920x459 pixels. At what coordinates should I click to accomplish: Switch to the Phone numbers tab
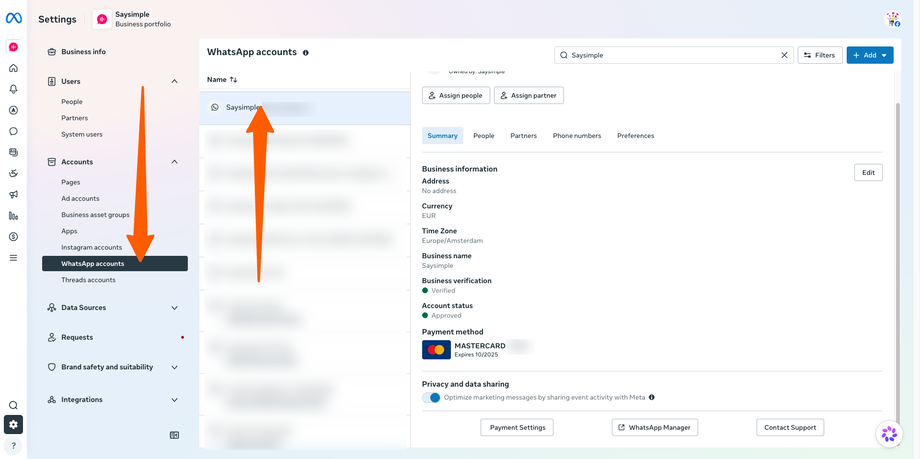tap(577, 136)
